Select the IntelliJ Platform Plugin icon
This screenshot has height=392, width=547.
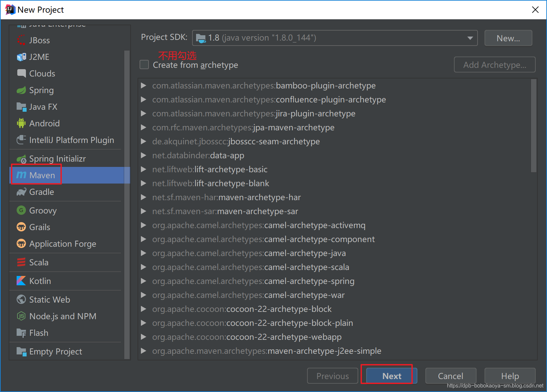click(21, 140)
